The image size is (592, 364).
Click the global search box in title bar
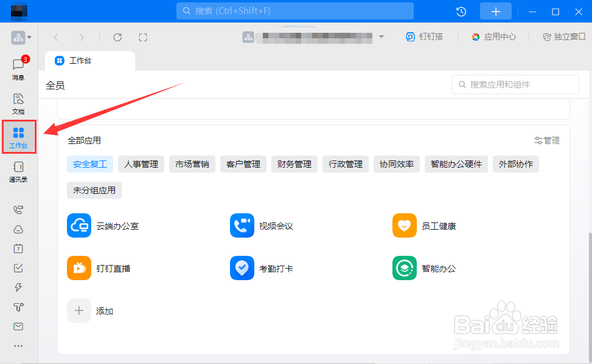coord(295,11)
